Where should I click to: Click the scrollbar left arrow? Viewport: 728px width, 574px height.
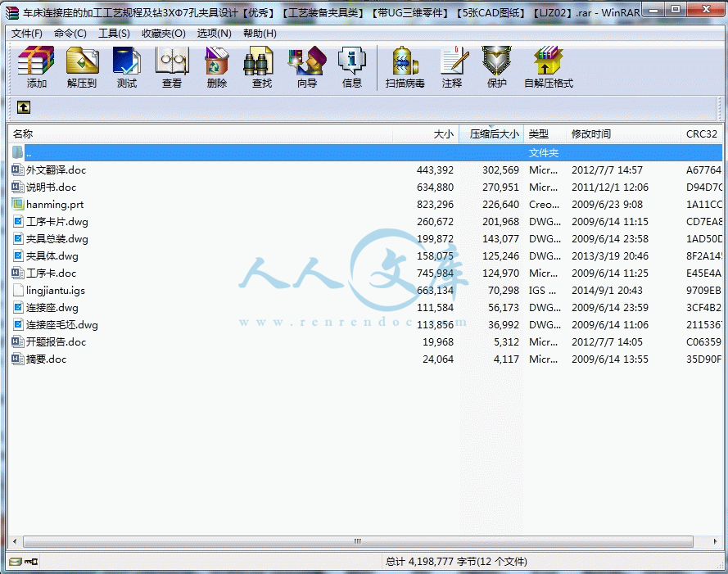tap(15, 541)
